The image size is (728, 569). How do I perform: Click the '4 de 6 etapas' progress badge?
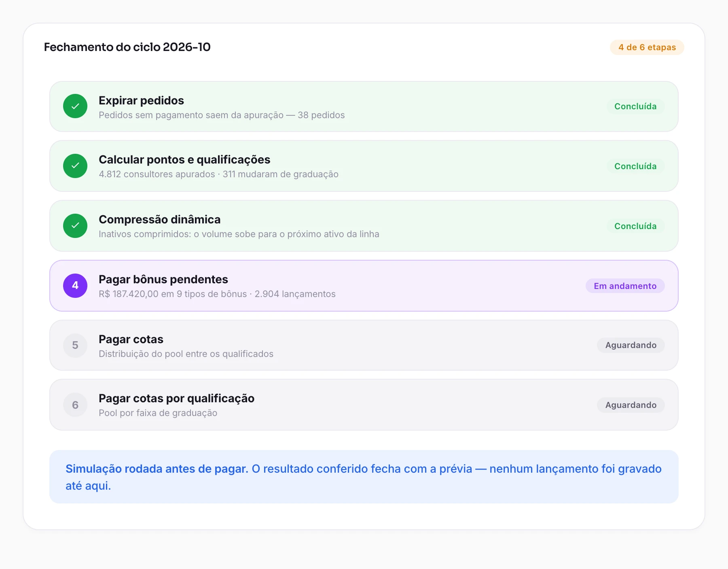(647, 47)
